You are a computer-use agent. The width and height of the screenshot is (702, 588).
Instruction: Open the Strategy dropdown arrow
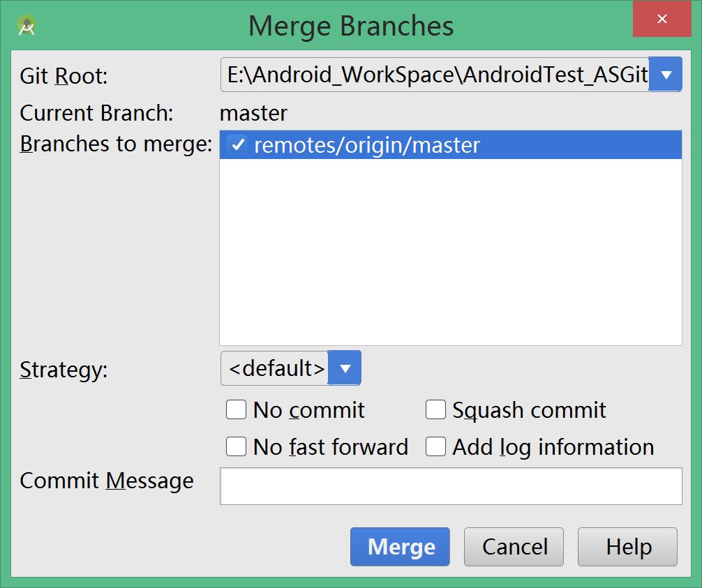coord(344,368)
